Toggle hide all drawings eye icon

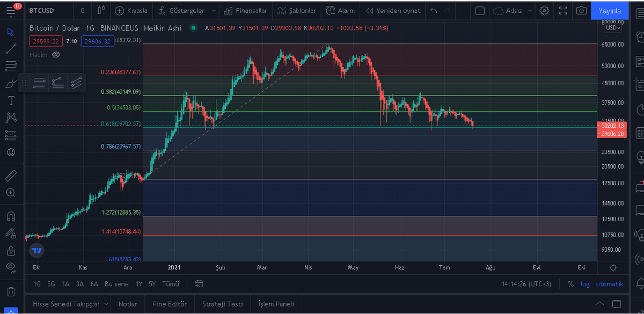[x=11, y=267]
